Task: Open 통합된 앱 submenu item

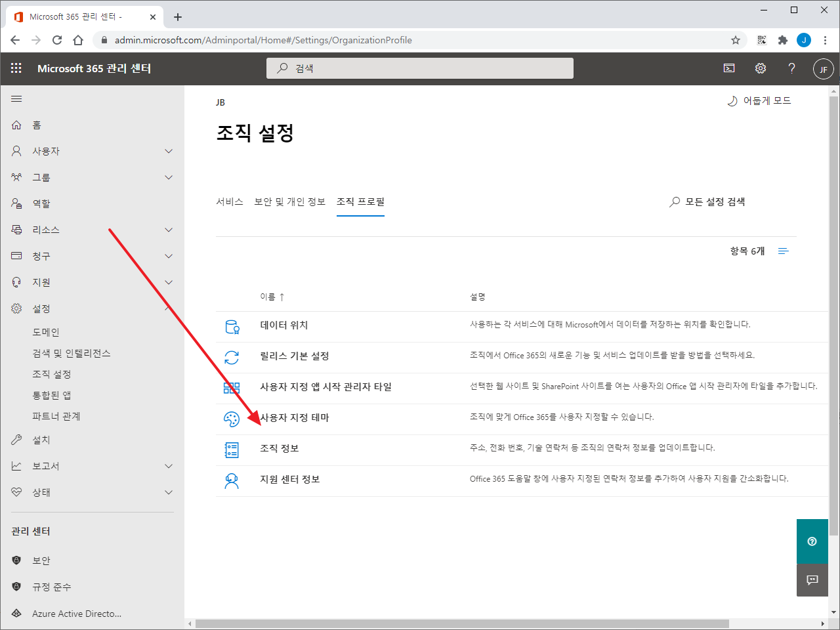Action: click(52, 395)
